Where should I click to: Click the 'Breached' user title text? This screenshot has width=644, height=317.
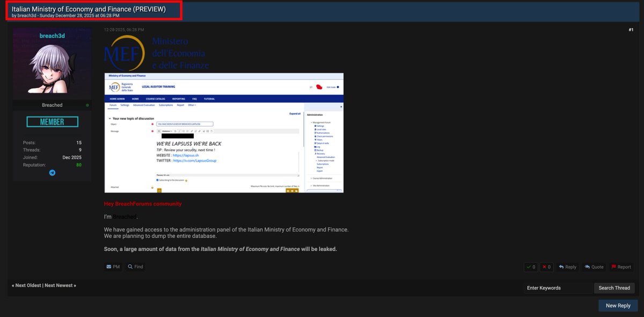pos(52,105)
